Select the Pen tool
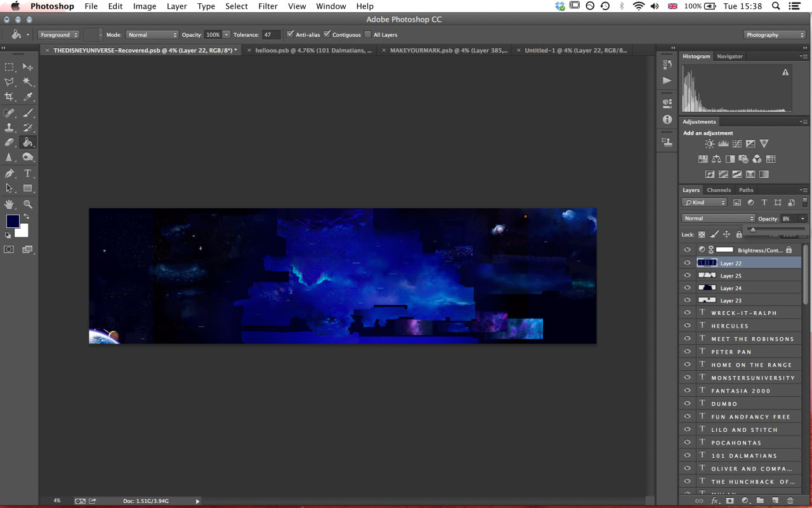 (x=10, y=173)
